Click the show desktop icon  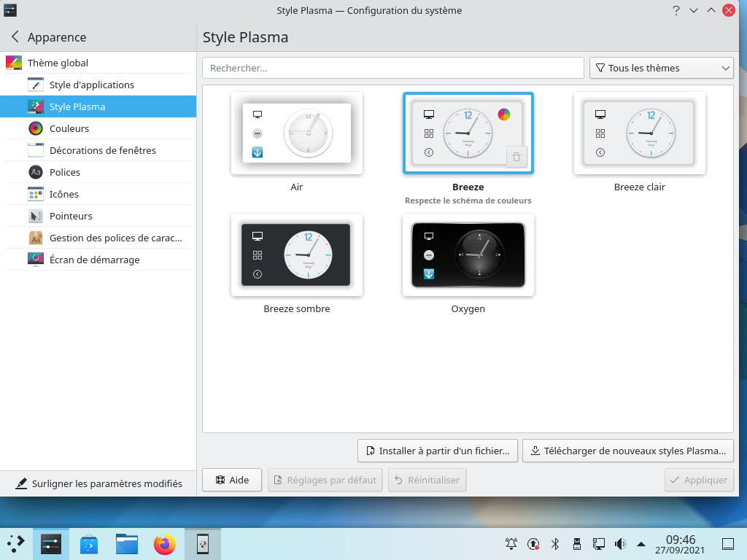pyautogui.click(x=728, y=544)
